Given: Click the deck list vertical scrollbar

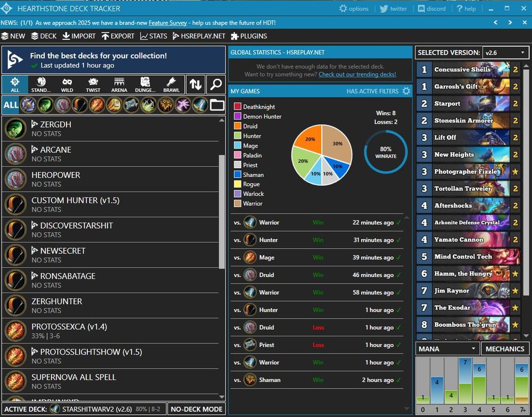Looking at the screenshot, I should tap(222, 212).
